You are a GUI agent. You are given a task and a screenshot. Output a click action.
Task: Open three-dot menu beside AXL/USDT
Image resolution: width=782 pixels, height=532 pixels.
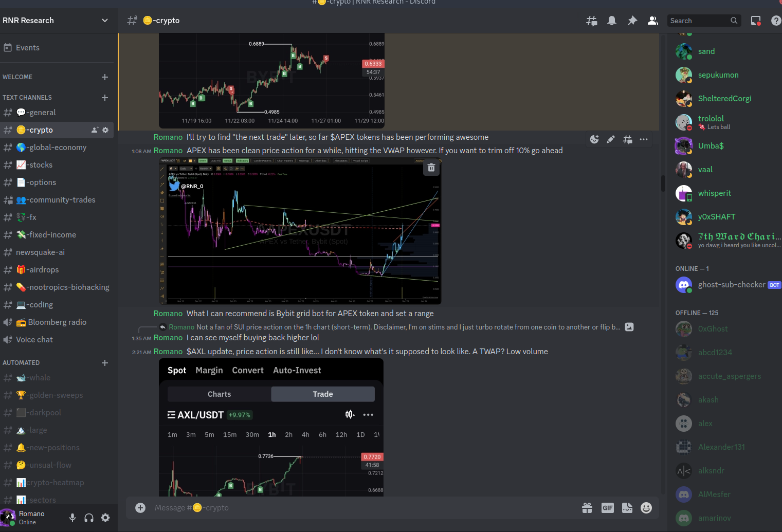tap(368, 415)
